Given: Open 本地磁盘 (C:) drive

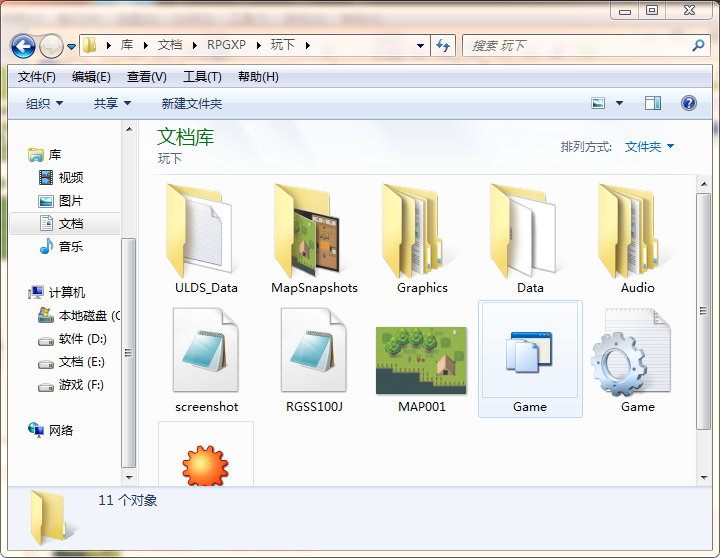Looking at the screenshot, I should (x=79, y=316).
